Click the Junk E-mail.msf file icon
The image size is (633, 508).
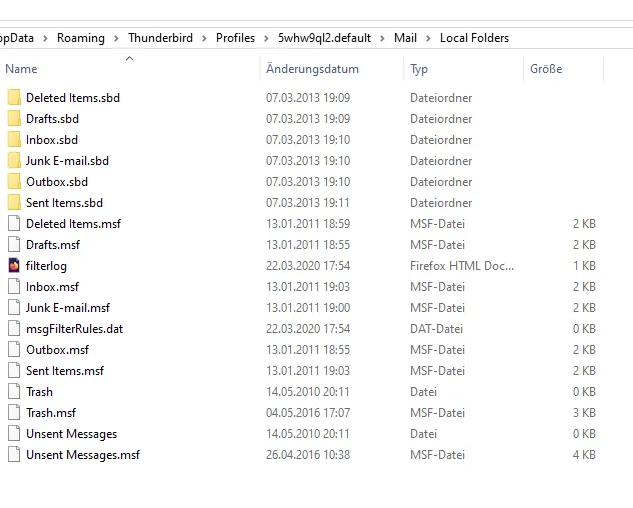point(14,308)
